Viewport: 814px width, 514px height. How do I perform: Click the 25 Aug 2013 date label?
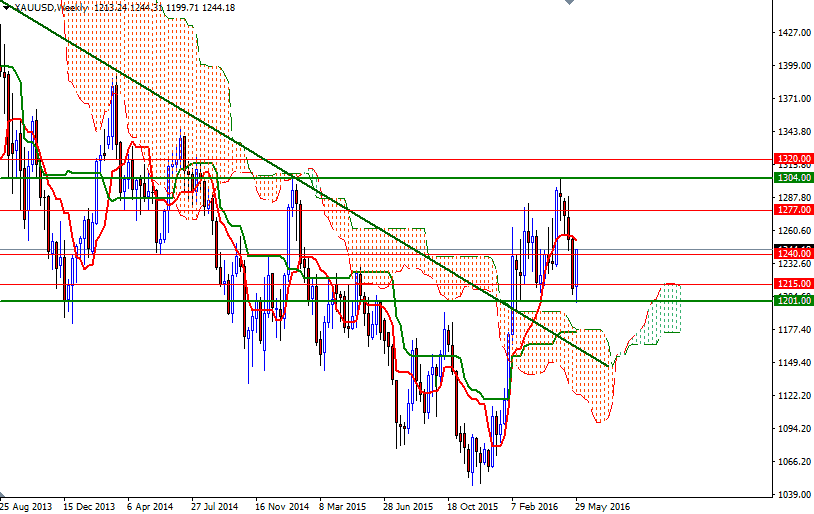tap(27, 507)
